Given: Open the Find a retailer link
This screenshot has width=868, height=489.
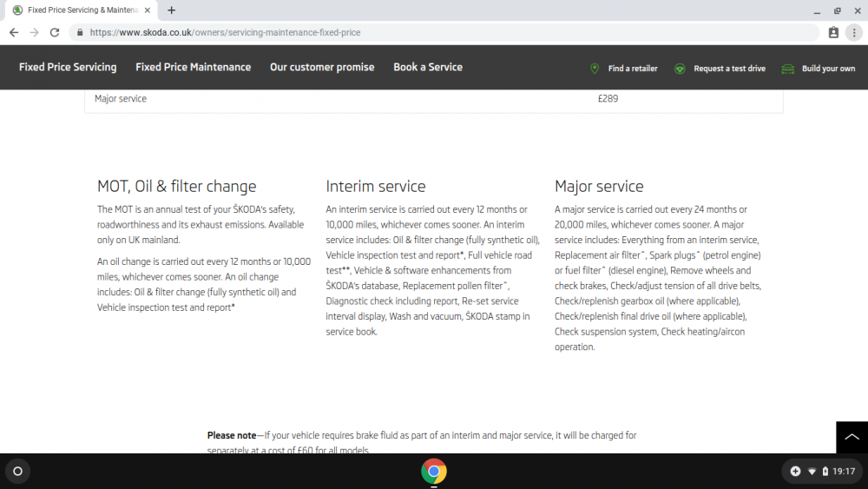Looking at the screenshot, I should [633, 69].
